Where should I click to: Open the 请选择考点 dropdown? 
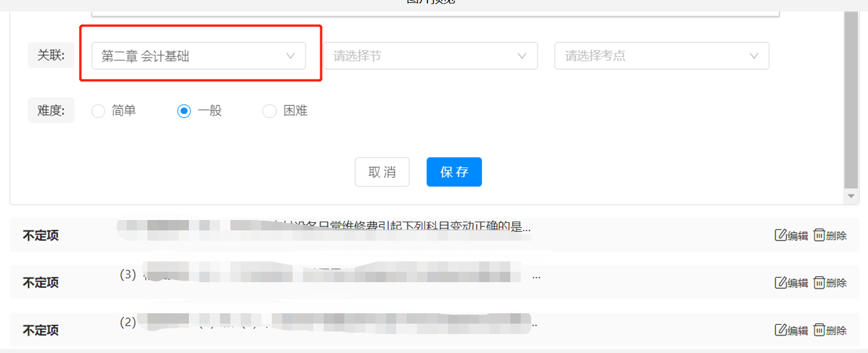(x=662, y=56)
